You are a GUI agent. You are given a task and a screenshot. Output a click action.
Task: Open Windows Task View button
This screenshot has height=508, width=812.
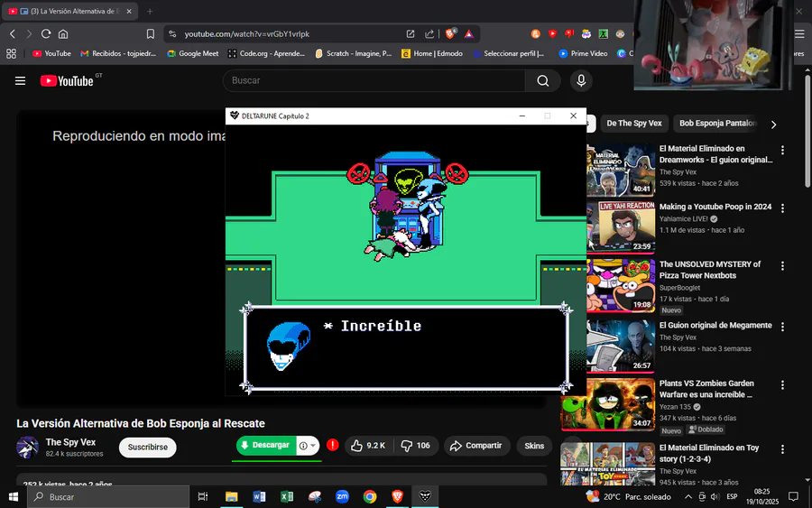point(203,496)
